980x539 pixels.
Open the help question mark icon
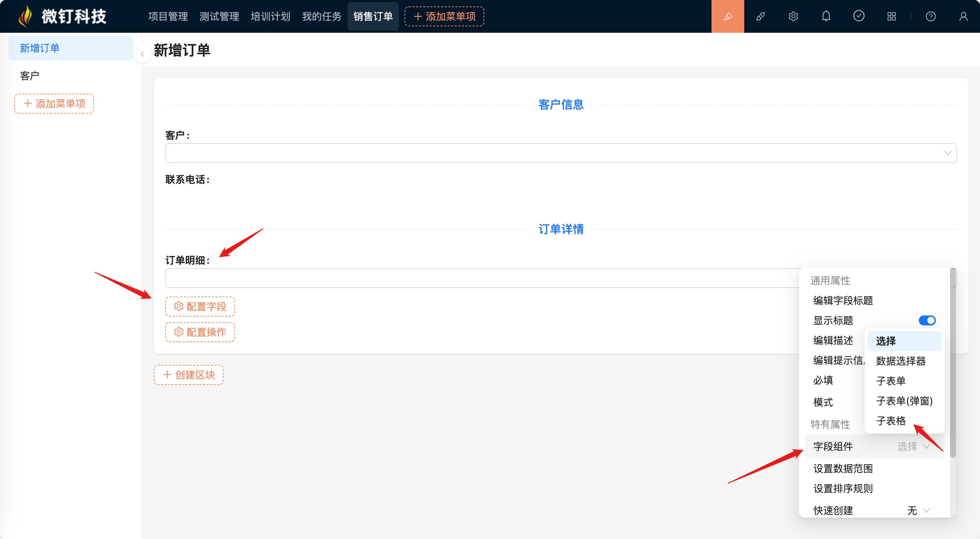point(931,16)
